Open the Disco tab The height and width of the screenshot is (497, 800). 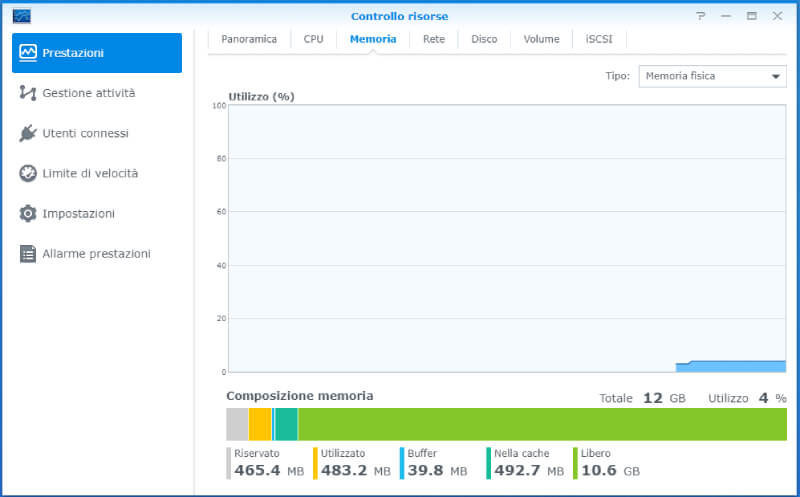tap(484, 39)
